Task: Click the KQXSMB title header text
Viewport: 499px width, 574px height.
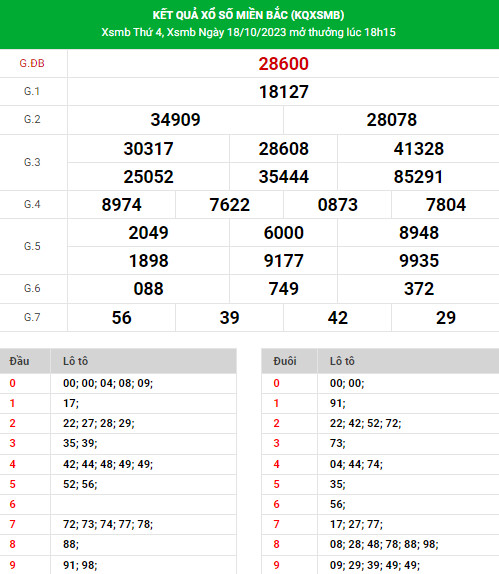Action: (248, 15)
